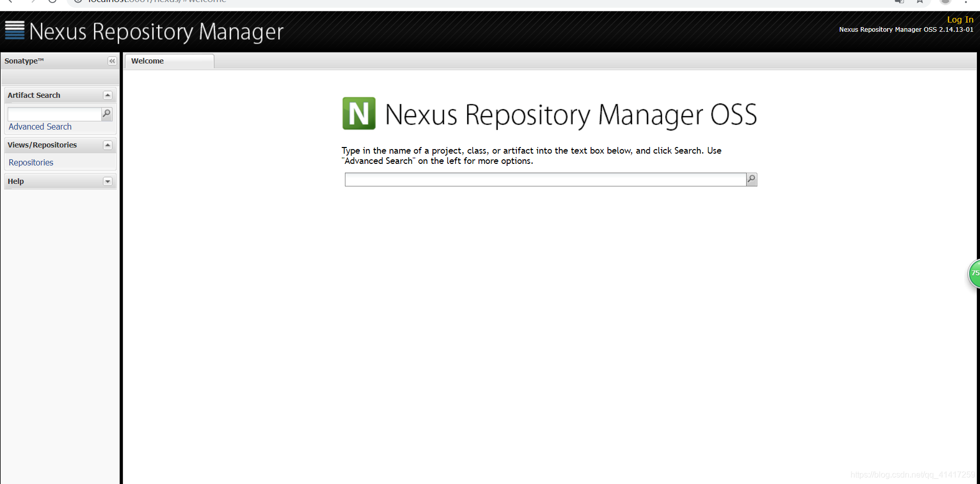Screen dimensions: 980x484
Task: Collapse the Views/Repositories section
Action: (x=107, y=145)
